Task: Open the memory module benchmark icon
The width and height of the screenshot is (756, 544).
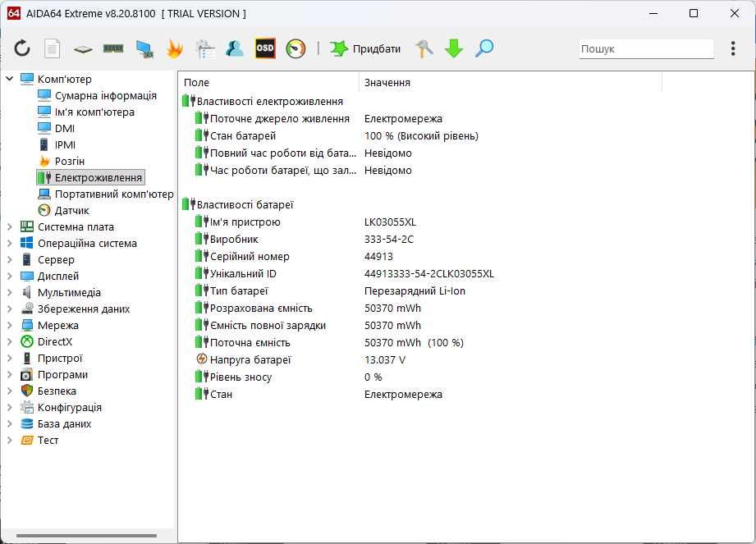Action: [x=113, y=48]
